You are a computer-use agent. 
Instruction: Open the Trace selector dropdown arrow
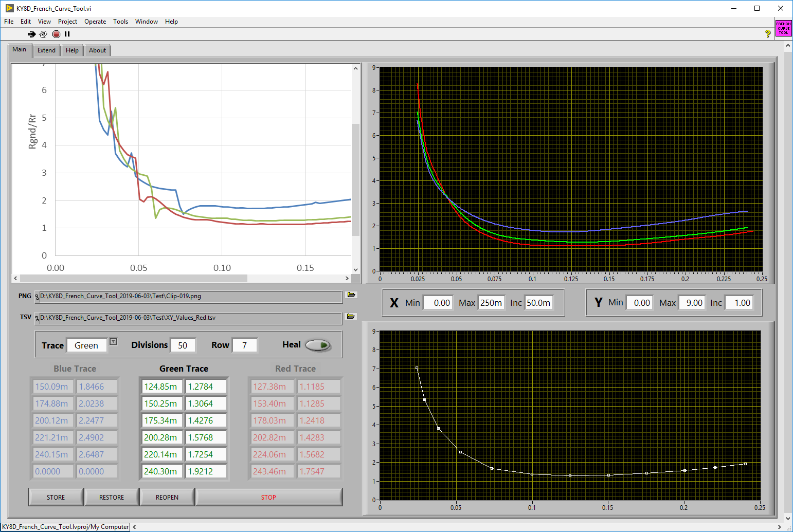[x=114, y=342]
